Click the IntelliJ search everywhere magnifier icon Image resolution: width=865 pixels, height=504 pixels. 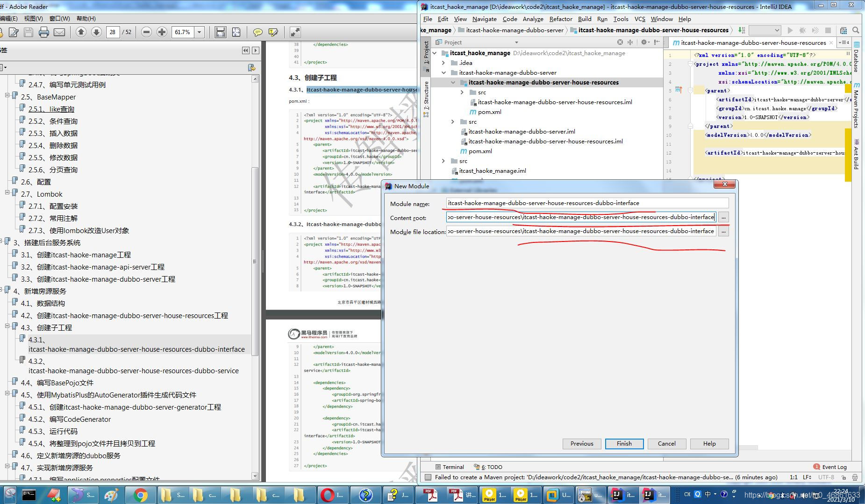856,30
